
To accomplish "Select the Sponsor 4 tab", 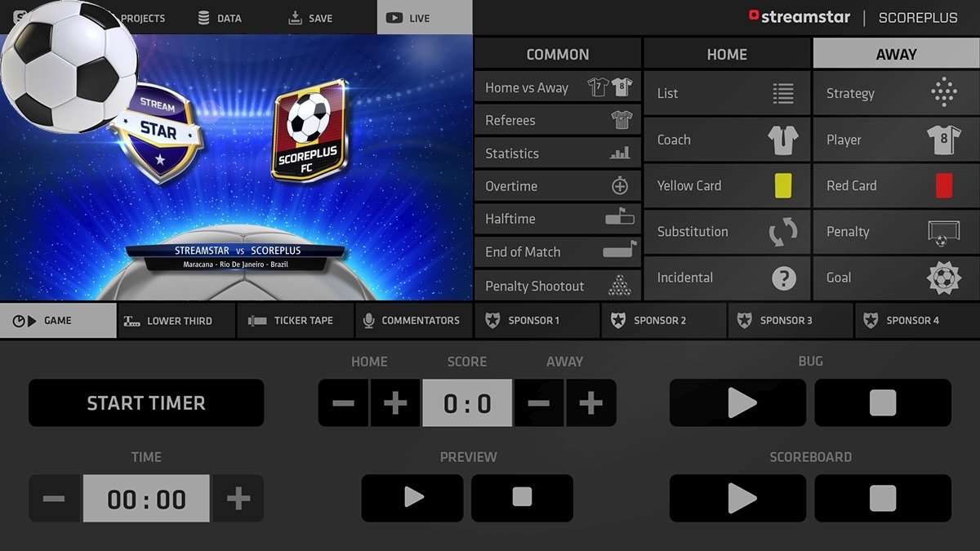I will click(x=916, y=321).
